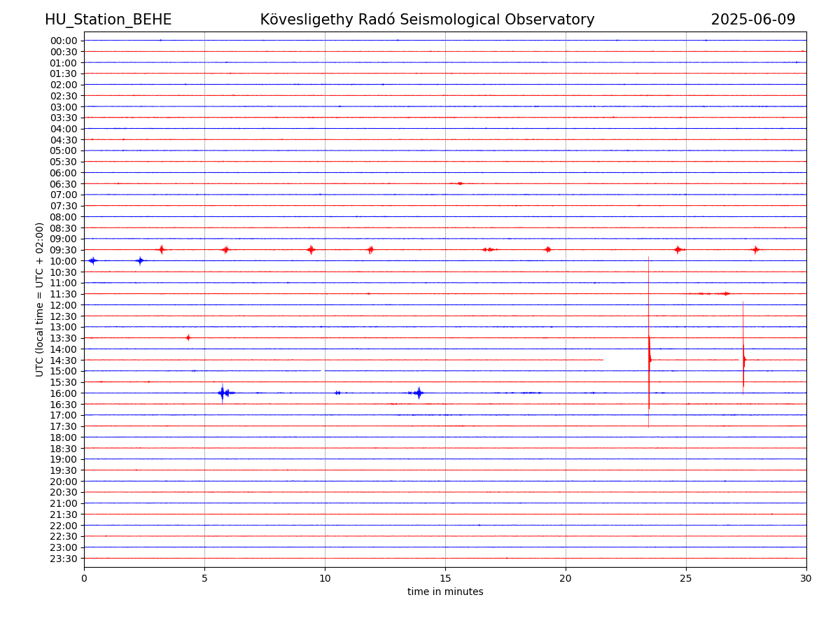Choose the 07:30 time label
The height and width of the screenshot is (630, 840).
pos(64,206)
